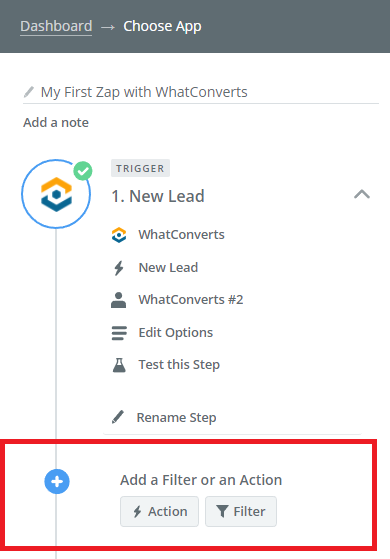Image resolution: width=390 pixels, height=559 pixels.
Task: Click the lightning bolt icon beside New Lead
Action: coord(119,268)
